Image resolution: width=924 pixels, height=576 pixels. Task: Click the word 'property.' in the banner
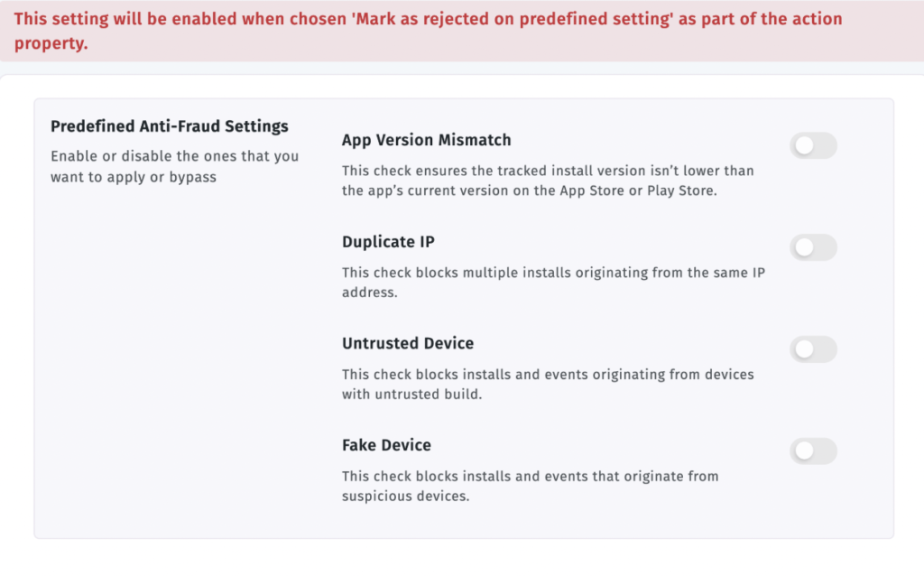[51, 44]
